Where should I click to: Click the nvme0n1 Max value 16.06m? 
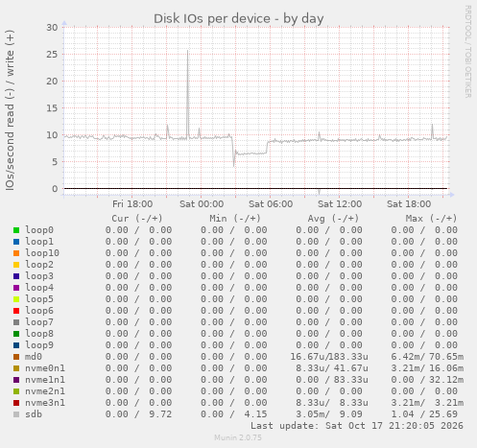(x=446, y=368)
